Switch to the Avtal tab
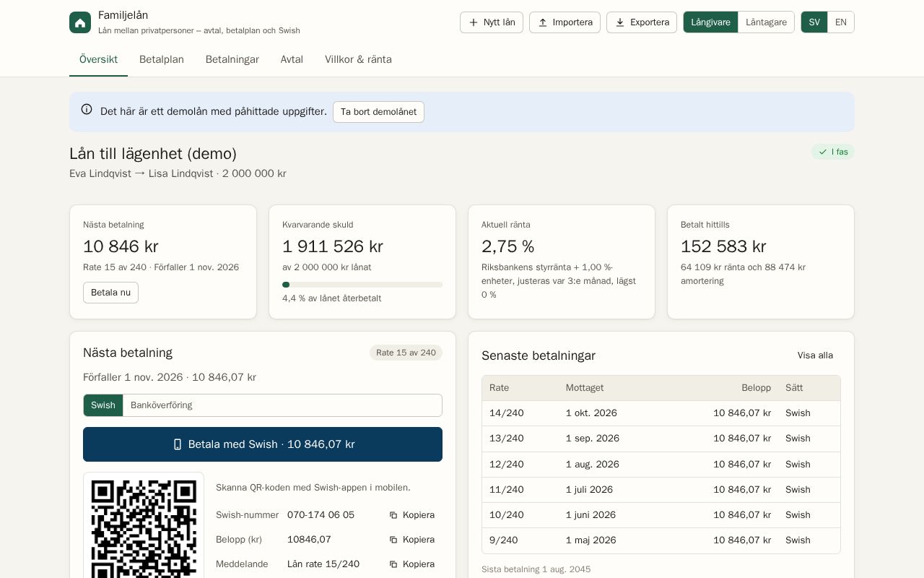924x578 pixels. 292,59
